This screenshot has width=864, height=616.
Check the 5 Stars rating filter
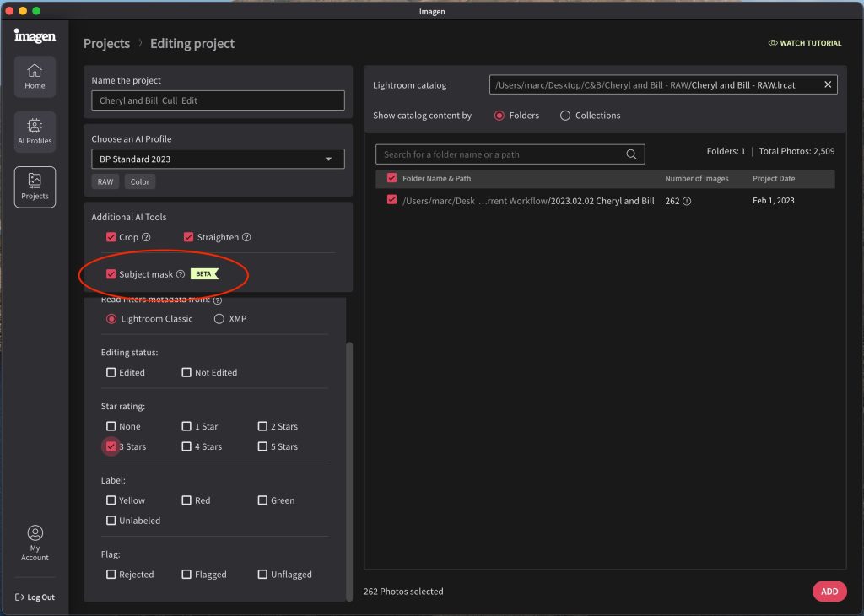point(262,446)
